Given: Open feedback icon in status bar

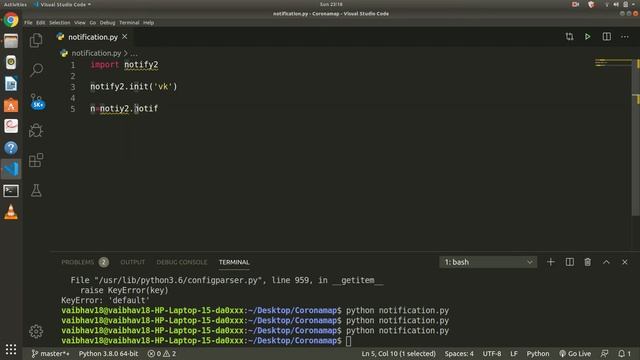Looking at the screenshot, I should (x=604, y=353).
